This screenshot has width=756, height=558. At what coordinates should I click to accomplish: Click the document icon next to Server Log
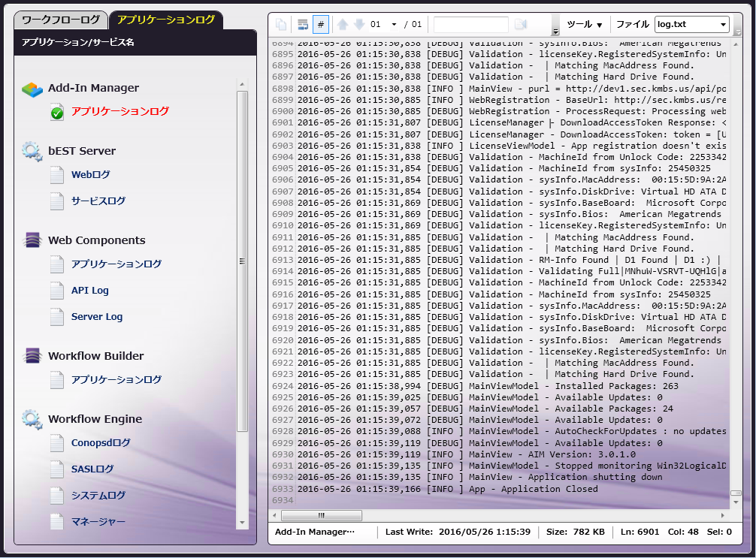tap(57, 317)
